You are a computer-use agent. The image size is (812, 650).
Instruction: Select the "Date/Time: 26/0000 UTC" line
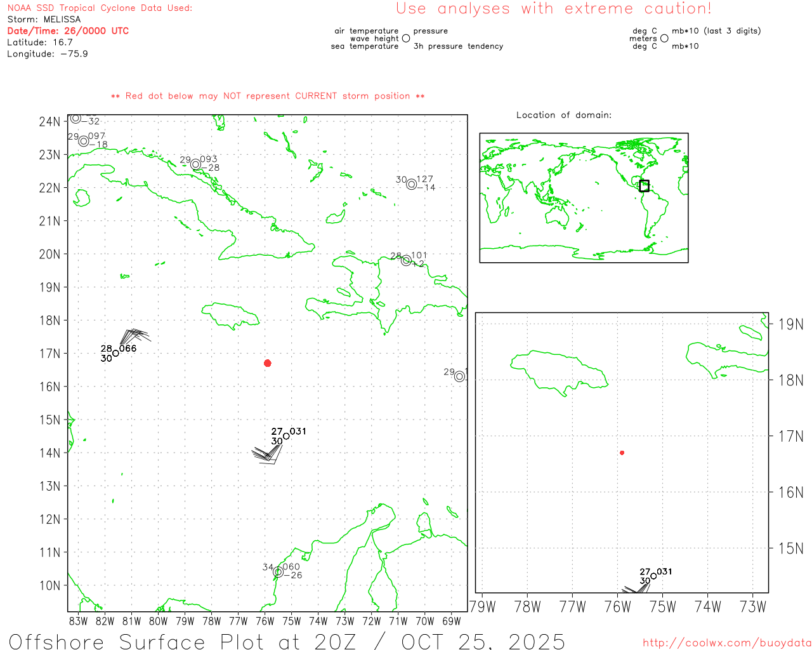tap(68, 30)
